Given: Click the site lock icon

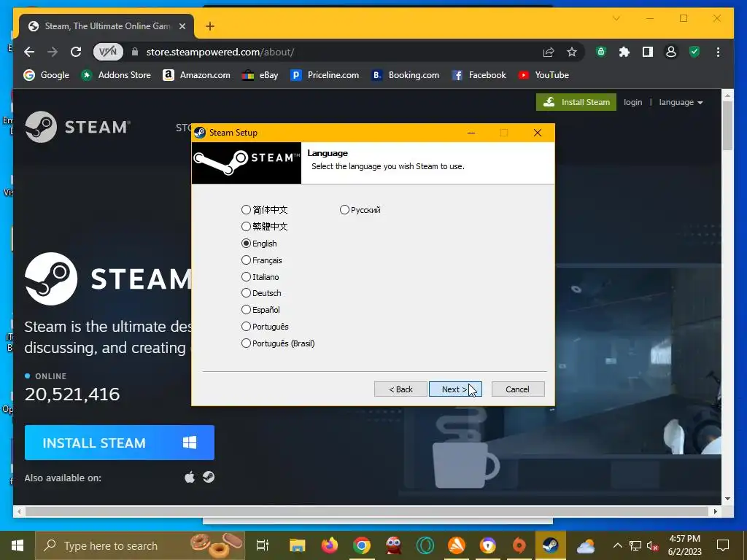Looking at the screenshot, I should (135, 52).
